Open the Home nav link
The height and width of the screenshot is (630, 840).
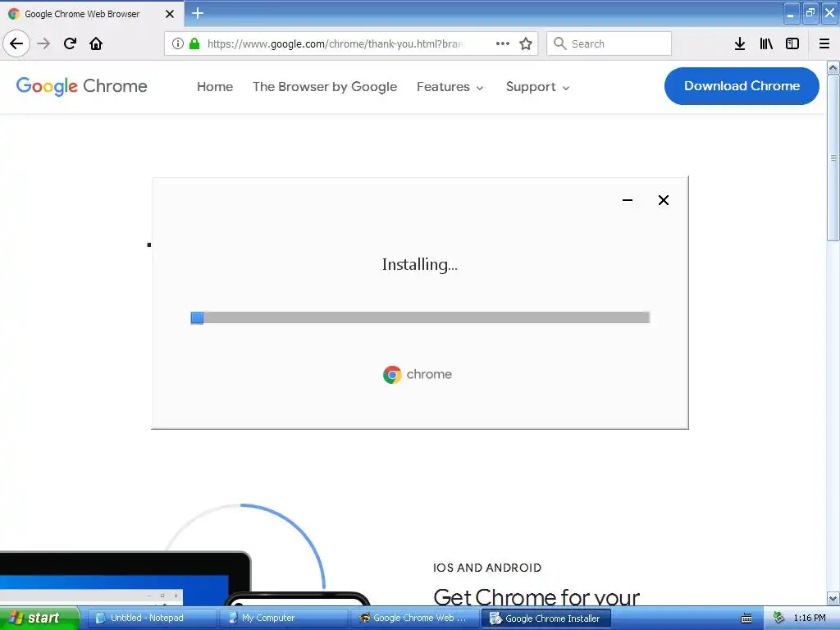coord(215,87)
